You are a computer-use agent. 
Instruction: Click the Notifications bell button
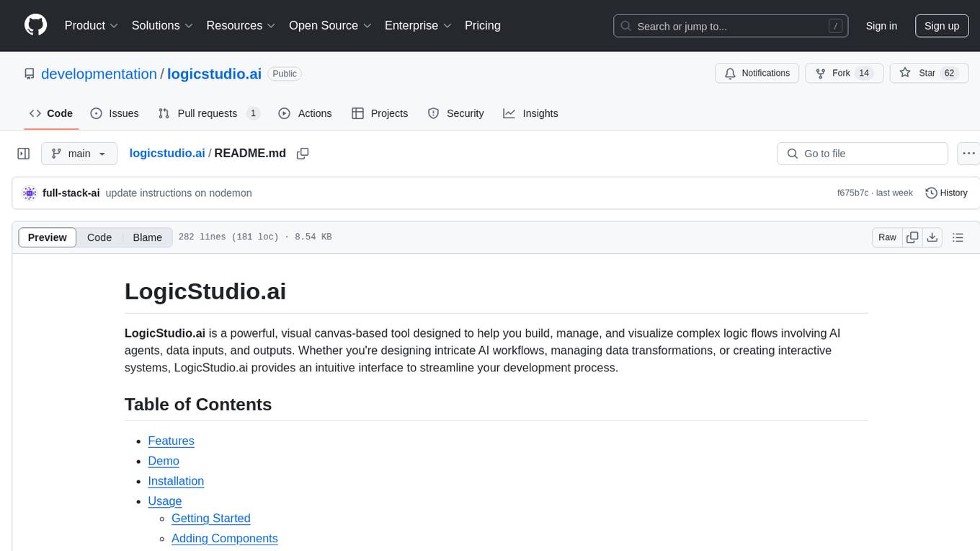point(757,74)
